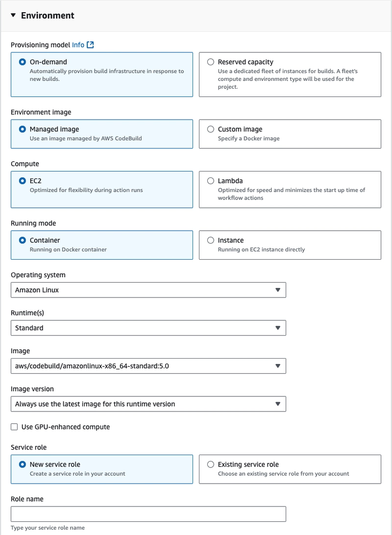Open the Provisioning model Info link
Screen dimensions: 392x535
[x=78, y=45]
